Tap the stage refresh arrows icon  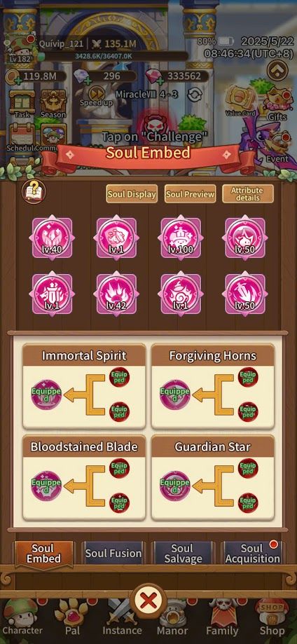[x=194, y=95]
